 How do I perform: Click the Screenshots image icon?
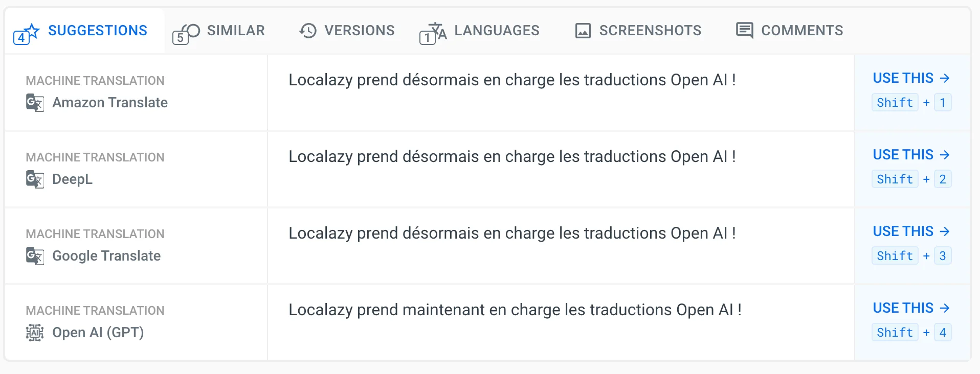[583, 31]
